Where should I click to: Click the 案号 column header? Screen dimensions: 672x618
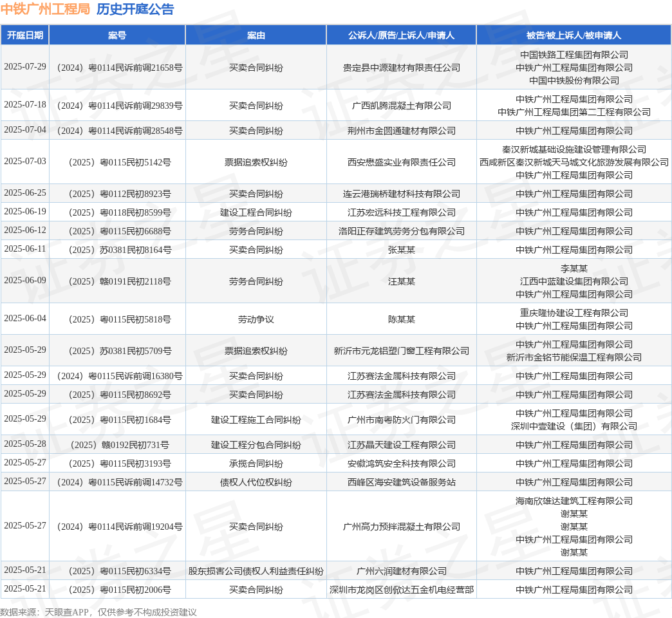(x=117, y=35)
